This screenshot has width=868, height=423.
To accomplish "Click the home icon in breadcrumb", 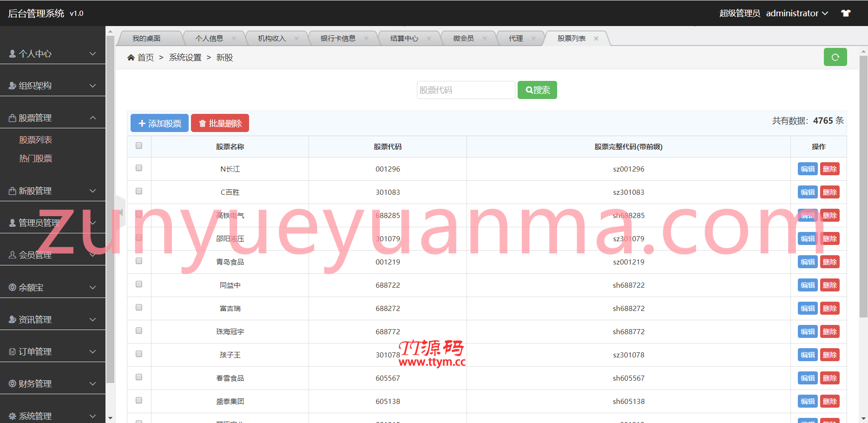I will 131,58.
